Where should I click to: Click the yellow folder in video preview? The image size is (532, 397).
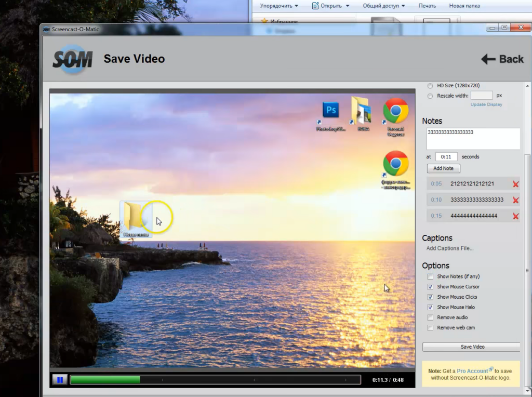point(134,217)
